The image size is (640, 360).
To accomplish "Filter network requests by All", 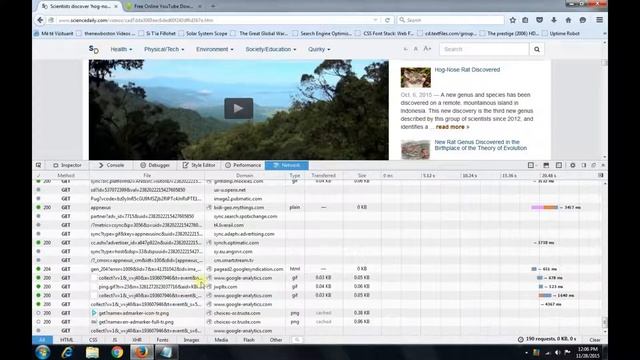I will (42, 340).
